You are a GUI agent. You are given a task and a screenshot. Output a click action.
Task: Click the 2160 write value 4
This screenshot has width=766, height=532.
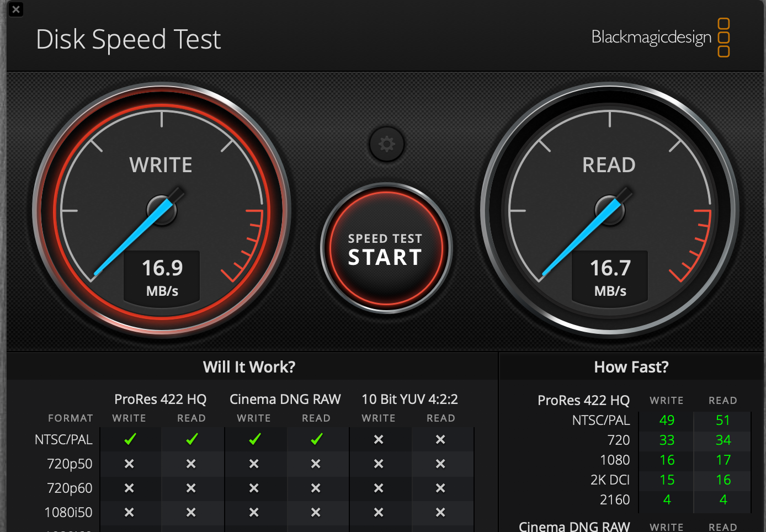coord(667,500)
